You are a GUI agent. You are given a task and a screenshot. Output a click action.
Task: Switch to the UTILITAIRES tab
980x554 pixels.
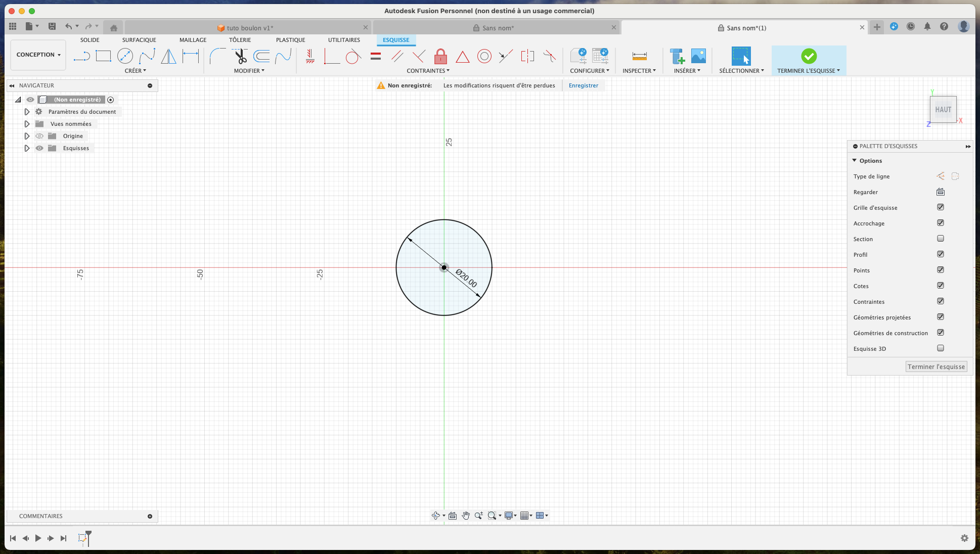[x=344, y=40]
